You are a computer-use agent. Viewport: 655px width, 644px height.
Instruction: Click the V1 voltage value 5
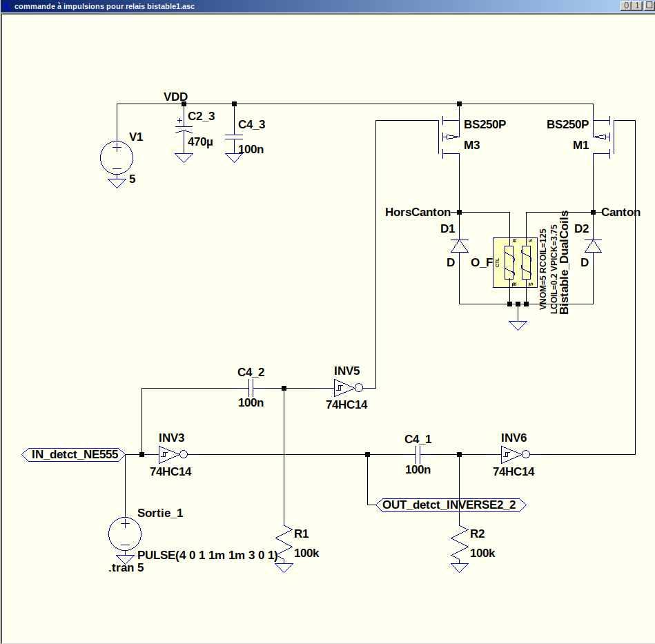133,179
